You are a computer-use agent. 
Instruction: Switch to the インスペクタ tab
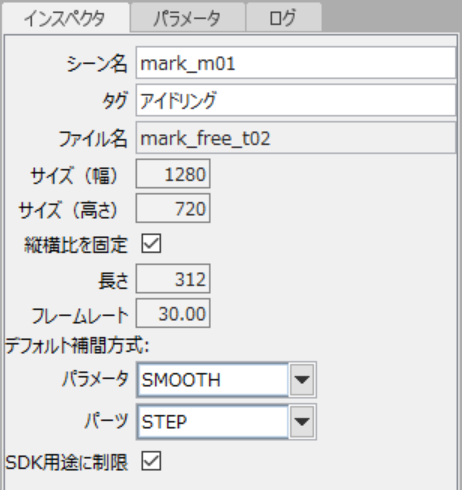(x=65, y=17)
